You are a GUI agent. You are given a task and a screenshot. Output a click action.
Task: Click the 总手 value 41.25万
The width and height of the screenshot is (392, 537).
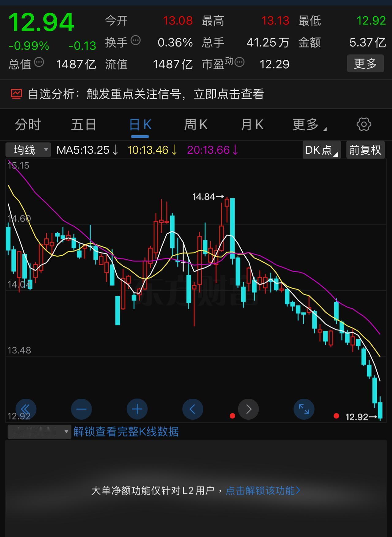(x=268, y=43)
